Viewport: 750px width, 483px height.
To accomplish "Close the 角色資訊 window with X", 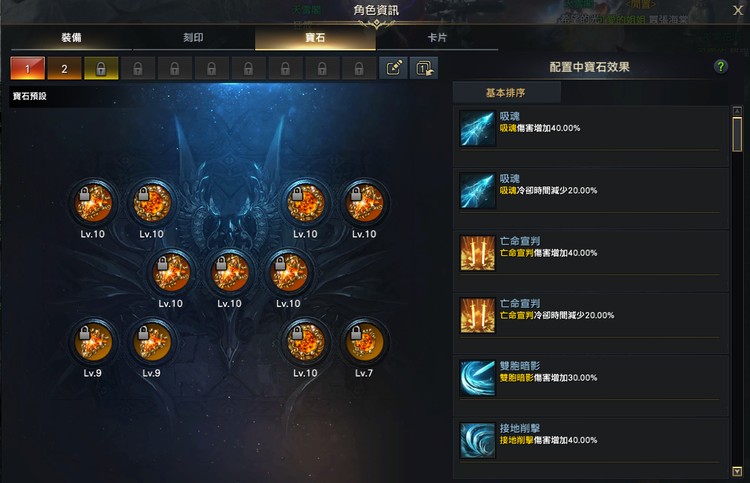I will pyautogui.click(x=738, y=10).
